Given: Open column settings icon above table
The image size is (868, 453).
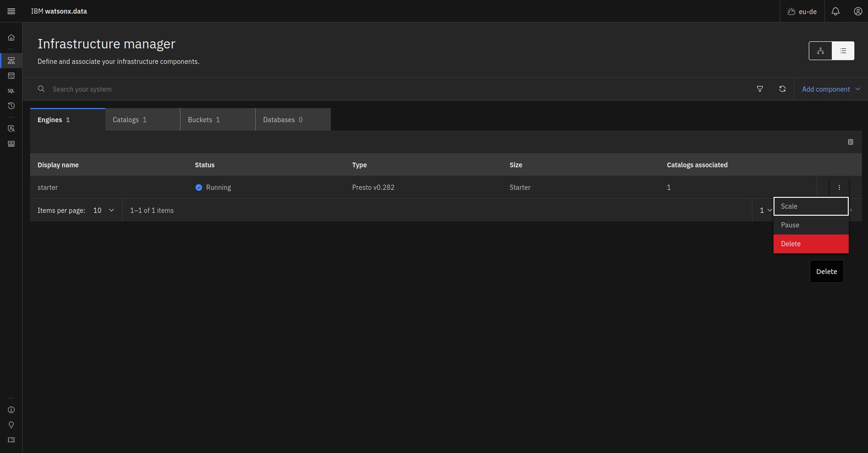Looking at the screenshot, I should pos(851,142).
